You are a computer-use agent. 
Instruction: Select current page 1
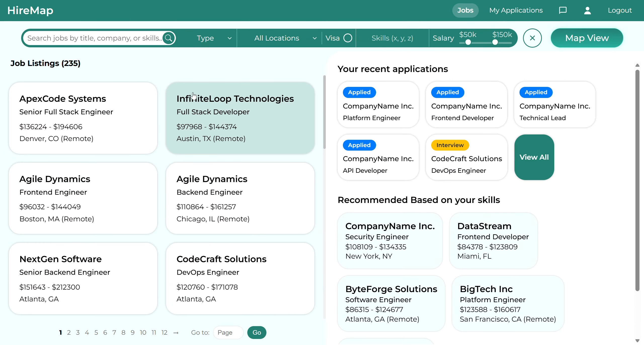(60, 333)
